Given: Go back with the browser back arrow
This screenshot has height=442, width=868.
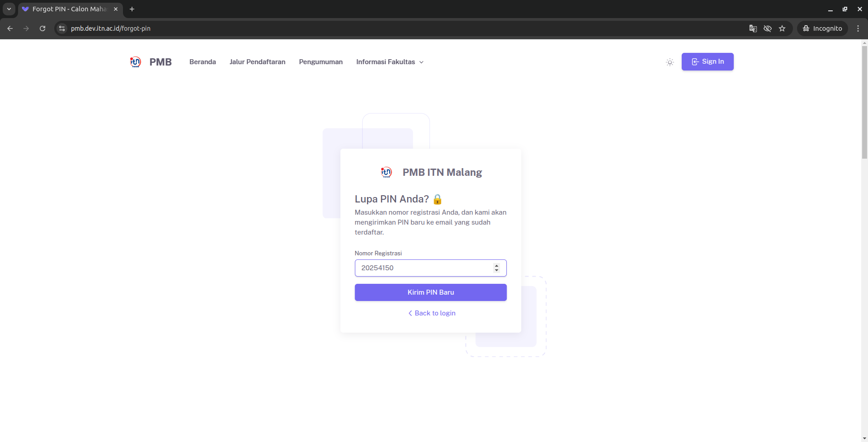Looking at the screenshot, I should click(x=10, y=28).
